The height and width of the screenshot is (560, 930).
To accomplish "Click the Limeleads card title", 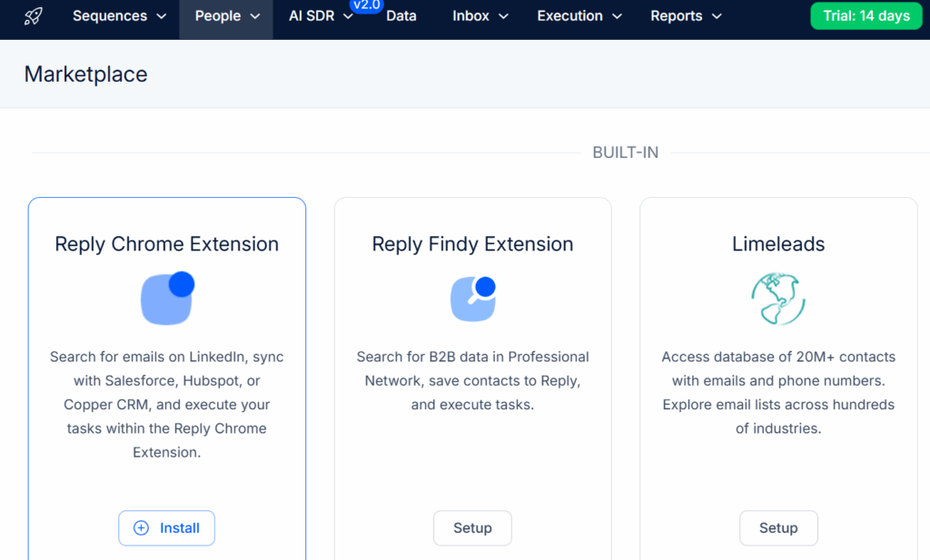I will point(778,244).
